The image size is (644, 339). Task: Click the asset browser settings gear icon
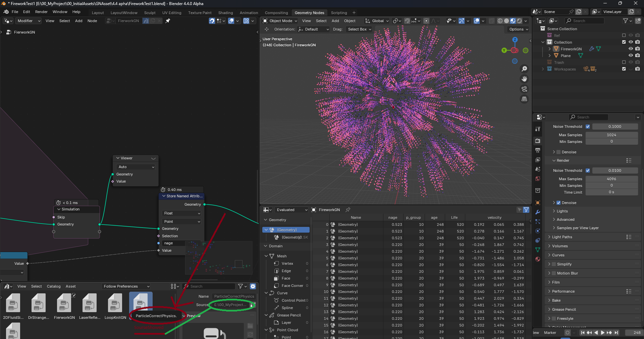click(253, 286)
